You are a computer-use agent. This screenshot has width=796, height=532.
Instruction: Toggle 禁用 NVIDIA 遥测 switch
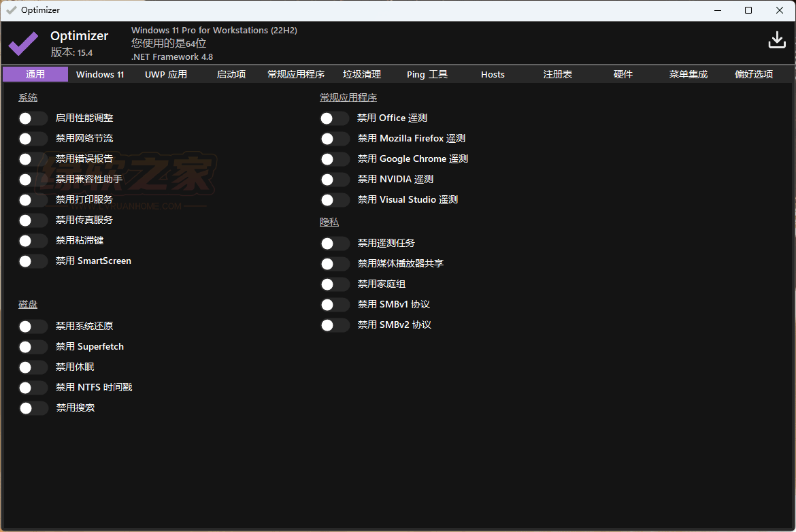(335, 179)
